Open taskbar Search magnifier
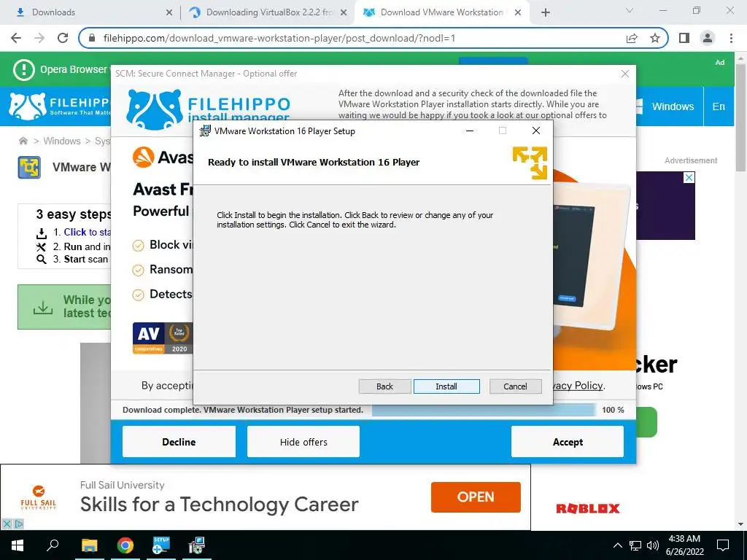747x560 pixels. (x=53, y=545)
